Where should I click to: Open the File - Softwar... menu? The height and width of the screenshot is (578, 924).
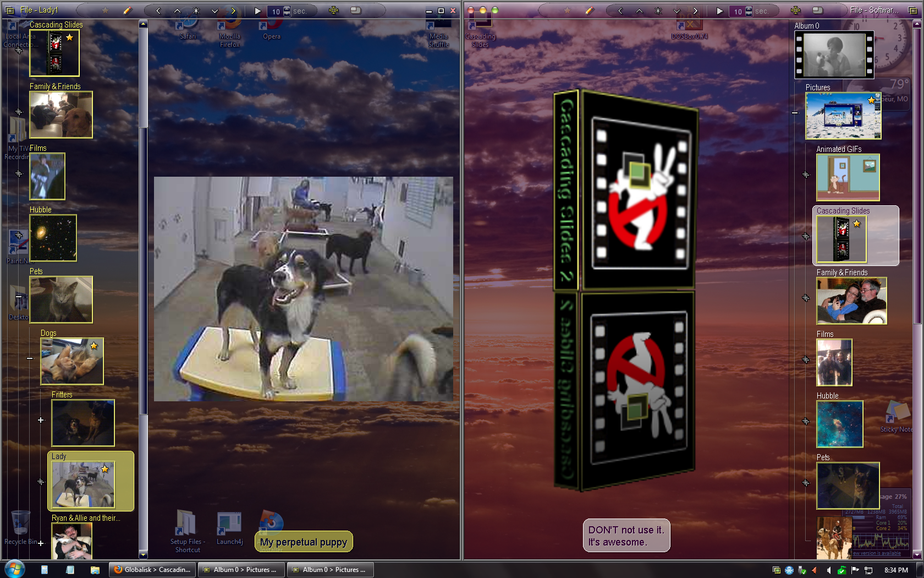[875, 10]
